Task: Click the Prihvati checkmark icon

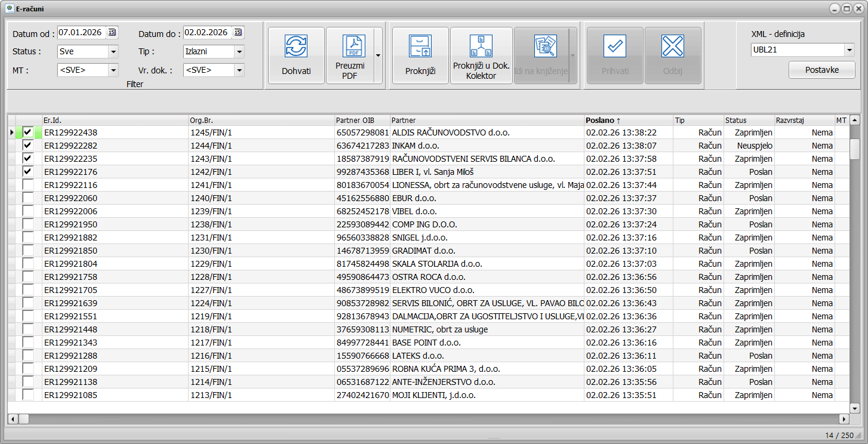Action: 614,46
